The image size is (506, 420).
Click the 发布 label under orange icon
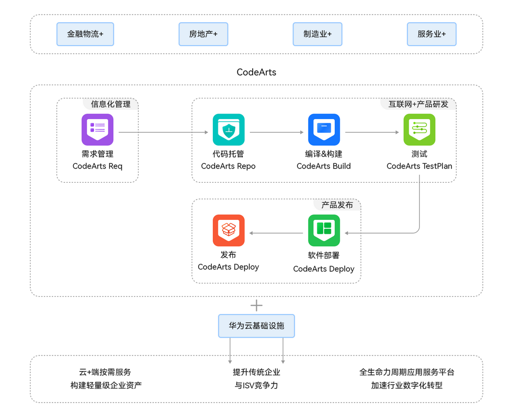(x=228, y=255)
